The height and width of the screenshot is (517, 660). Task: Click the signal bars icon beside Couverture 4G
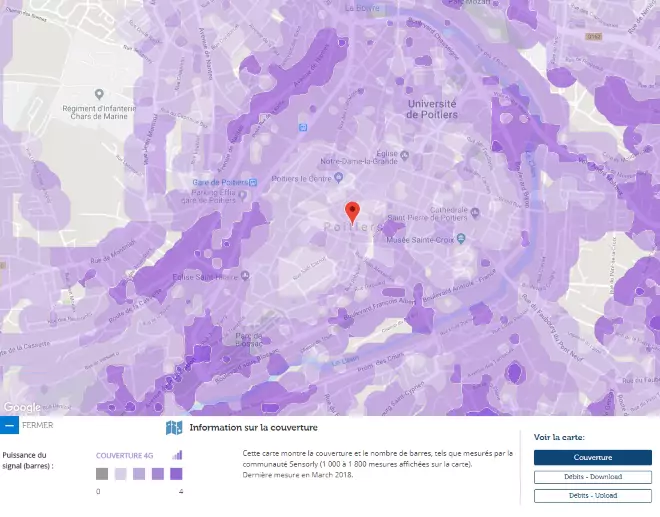pos(178,454)
